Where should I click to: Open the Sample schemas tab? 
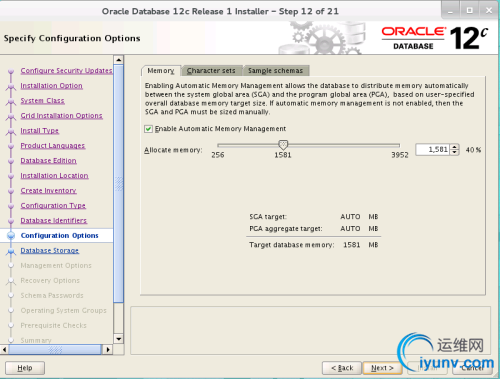[275, 71]
